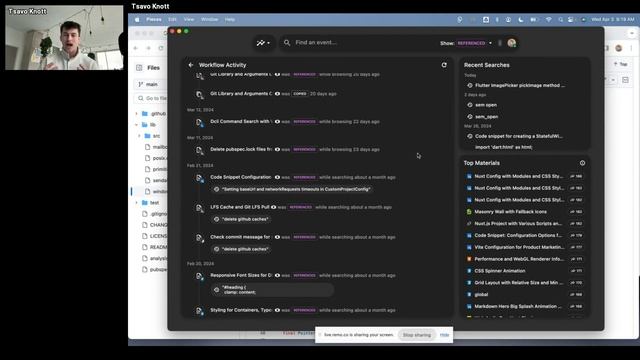Open Spotlight search in the menu bar
Viewport: 640px width, 360px height.
tap(560, 20)
